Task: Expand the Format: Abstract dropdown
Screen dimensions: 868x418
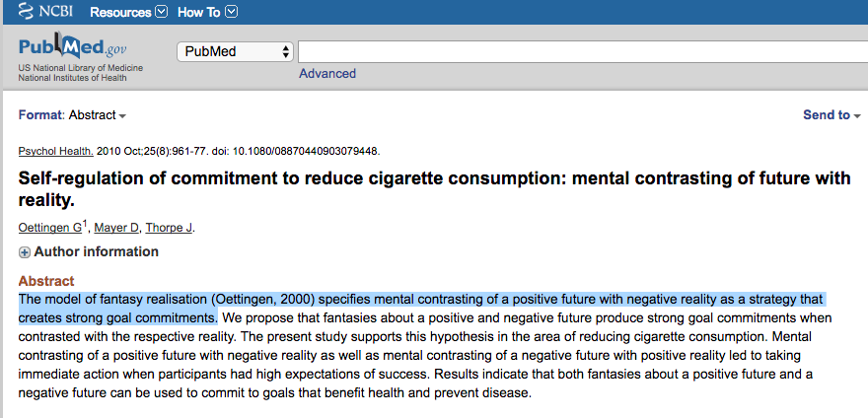Action: coord(72,115)
